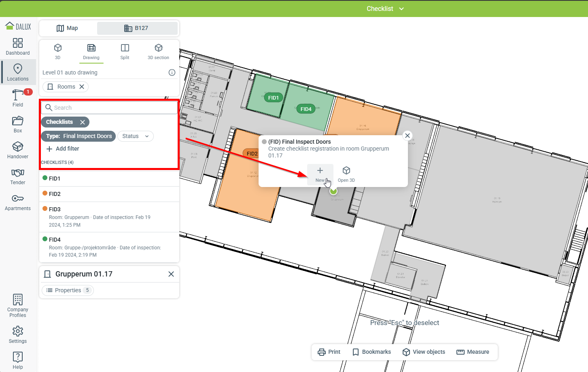Select the Split view mode
Image resolution: width=588 pixels, height=372 pixels.
(x=125, y=51)
